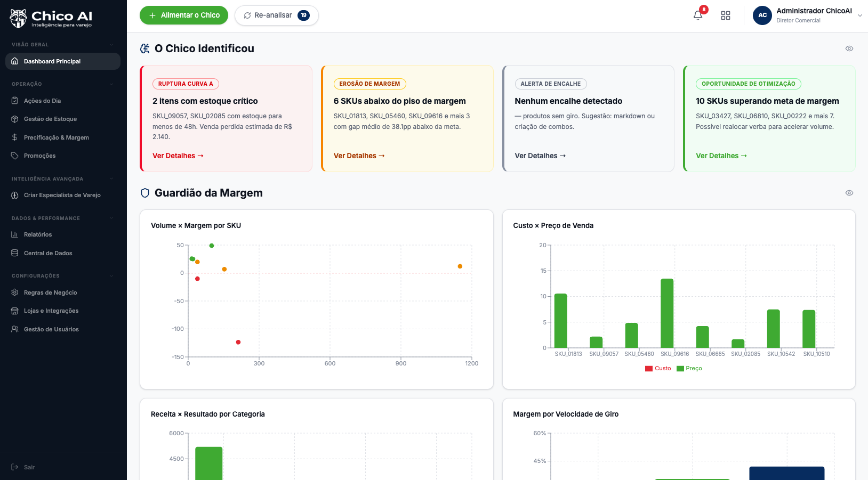Click the SKU_10542 bar in Custo × Preço chart
This screenshot has width=868, height=480.
(x=774, y=329)
